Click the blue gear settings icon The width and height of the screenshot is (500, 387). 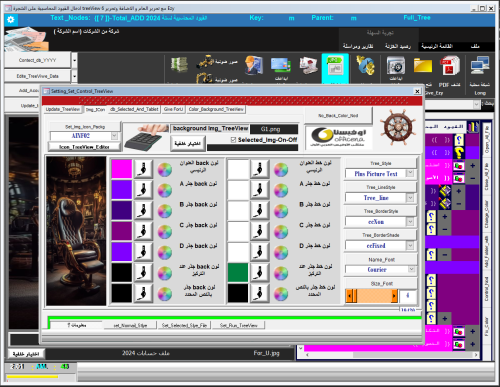11,20
